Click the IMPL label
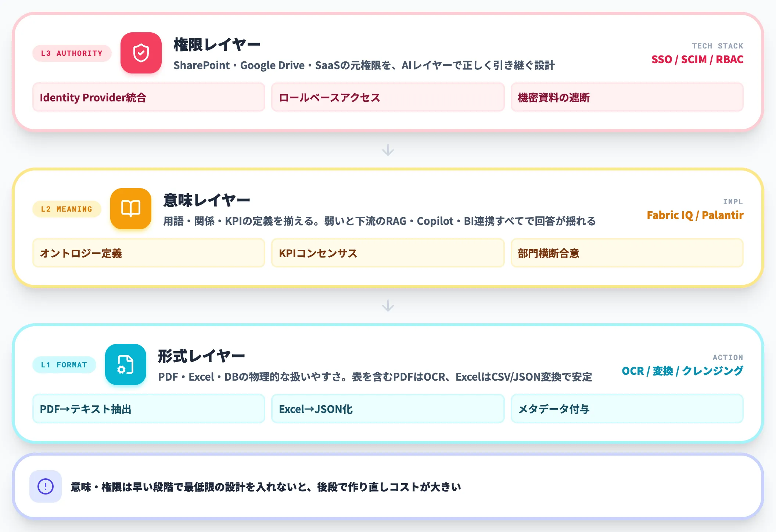Screen dimensions: 776x532 [x=733, y=202]
